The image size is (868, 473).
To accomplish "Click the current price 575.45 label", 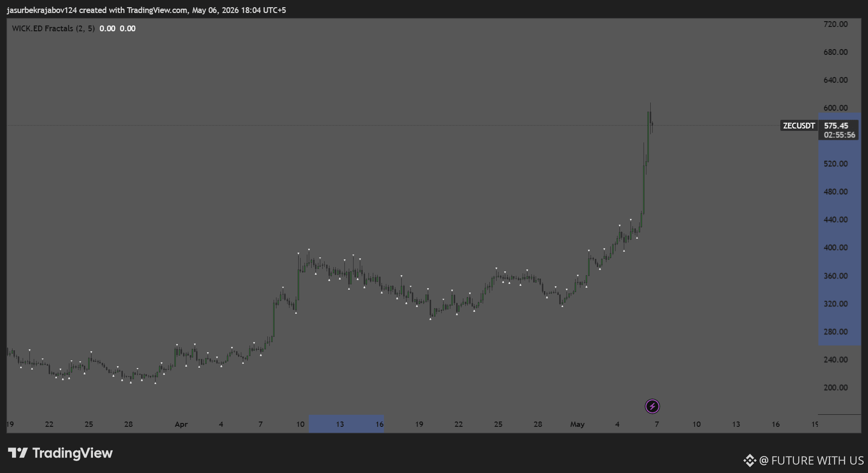I will (x=836, y=126).
